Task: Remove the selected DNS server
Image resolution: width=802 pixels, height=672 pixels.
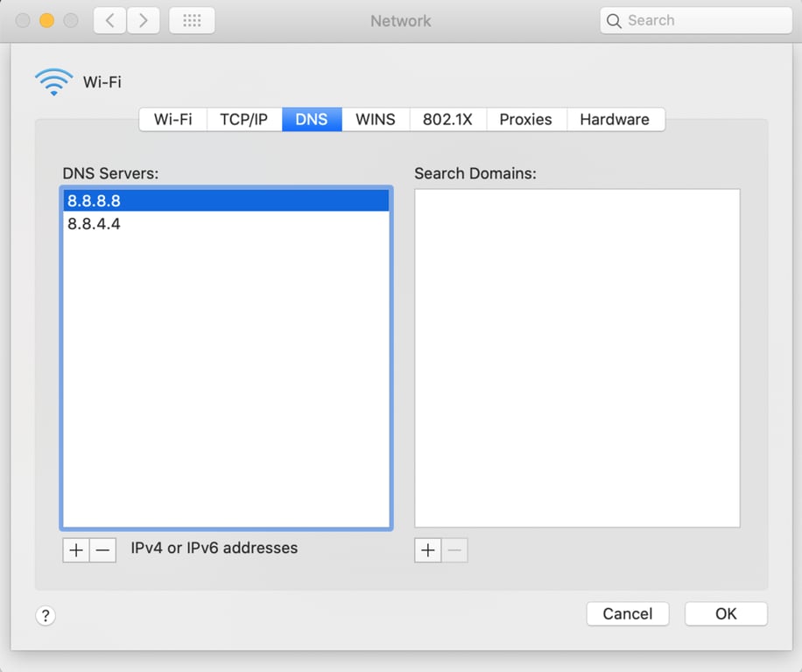Action: coord(102,549)
